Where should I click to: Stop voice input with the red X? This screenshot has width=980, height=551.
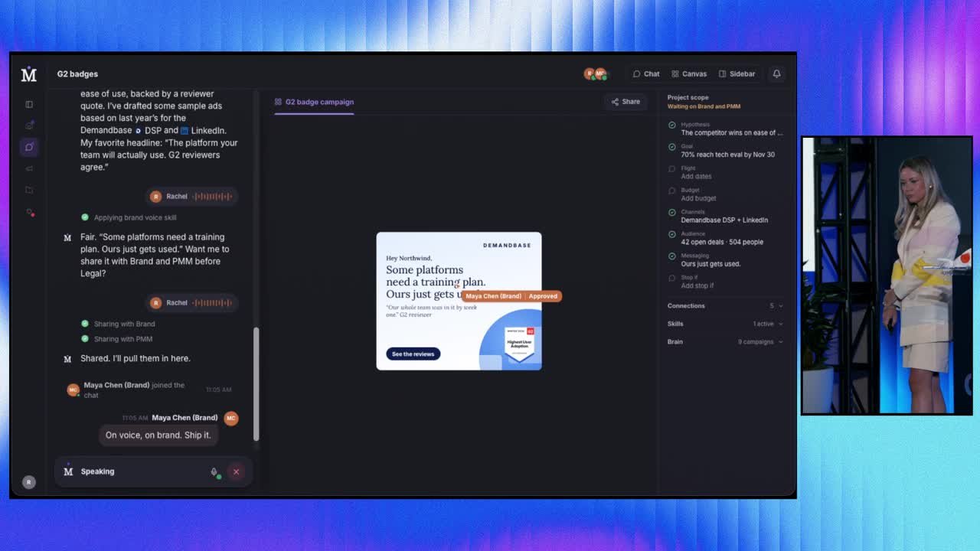point(236,472)
